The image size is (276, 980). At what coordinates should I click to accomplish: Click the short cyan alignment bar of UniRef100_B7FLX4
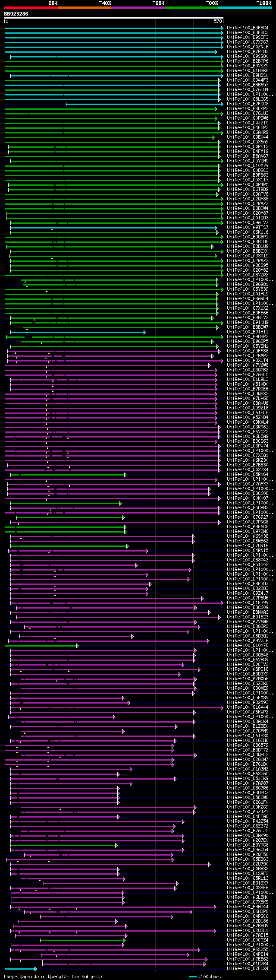21,968
